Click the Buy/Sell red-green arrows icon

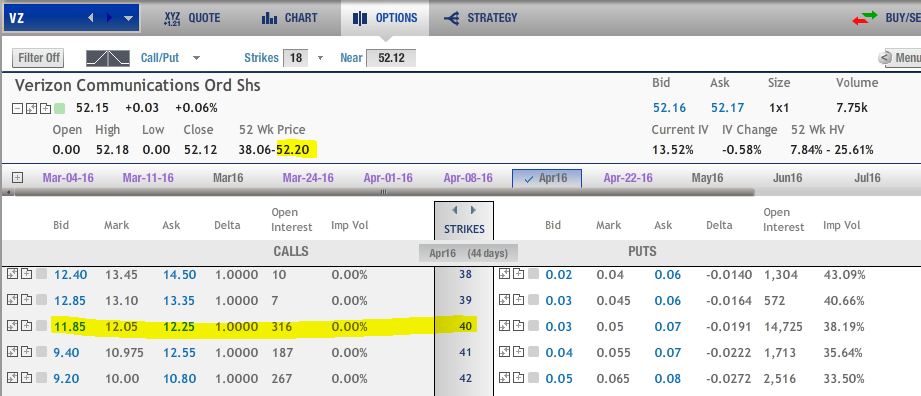(x=865, y=18)
